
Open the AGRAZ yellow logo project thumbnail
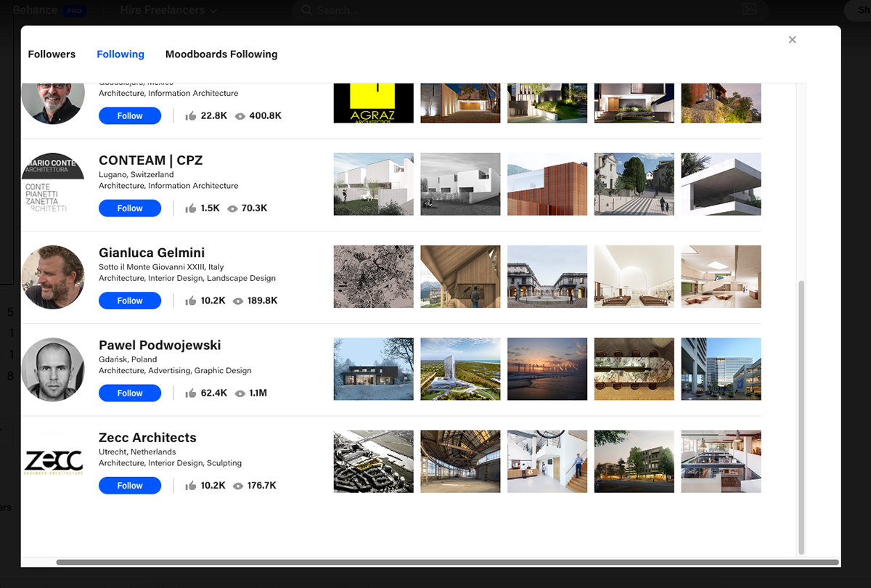coord(373,102)
